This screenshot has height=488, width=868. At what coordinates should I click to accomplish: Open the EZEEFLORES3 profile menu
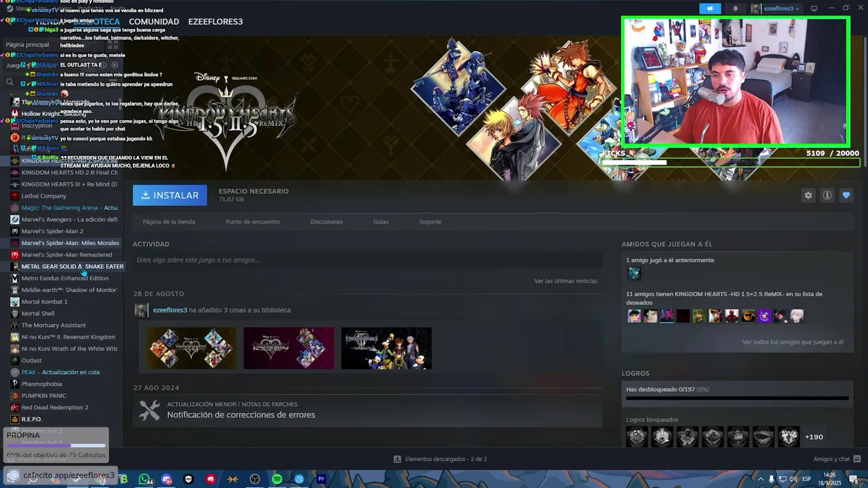(x=215, y=22)
